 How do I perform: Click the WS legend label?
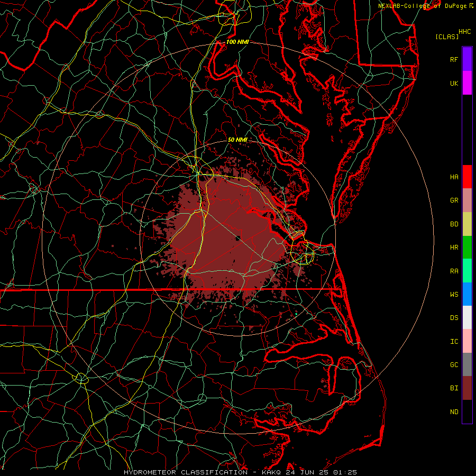(x=454, y=295)
